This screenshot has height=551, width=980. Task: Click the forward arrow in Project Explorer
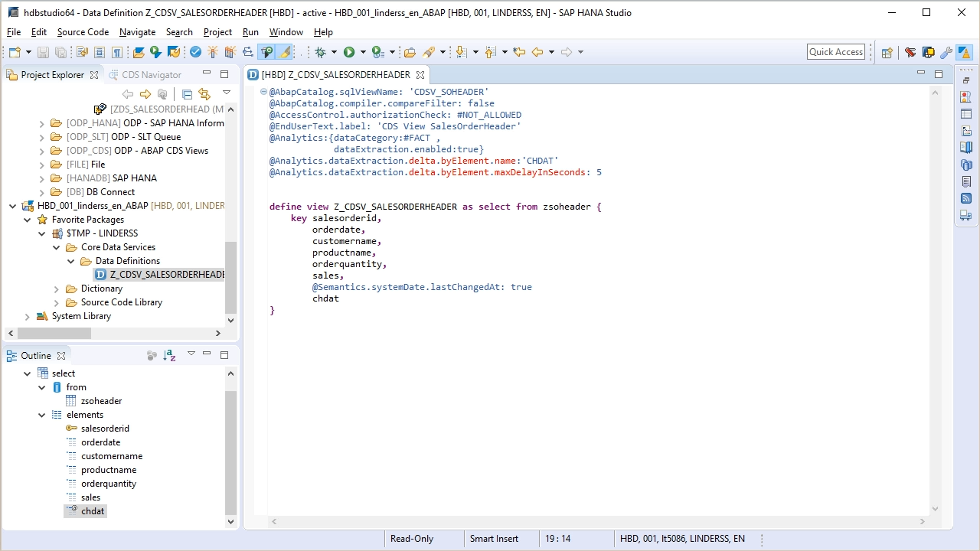point(145,94)
